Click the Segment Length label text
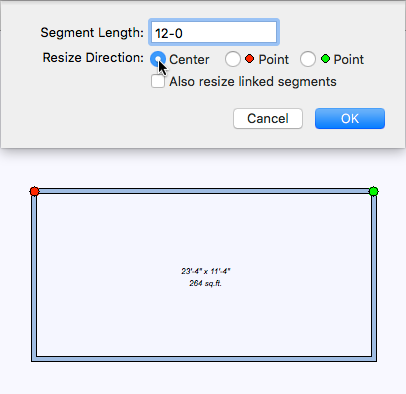406x394 pixels. (x=92, y=33)
